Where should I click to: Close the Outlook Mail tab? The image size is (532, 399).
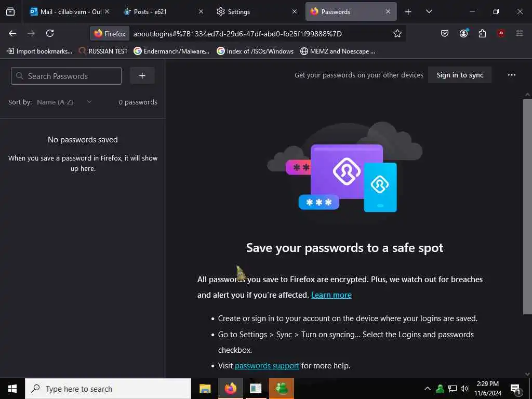pos(107,11)
